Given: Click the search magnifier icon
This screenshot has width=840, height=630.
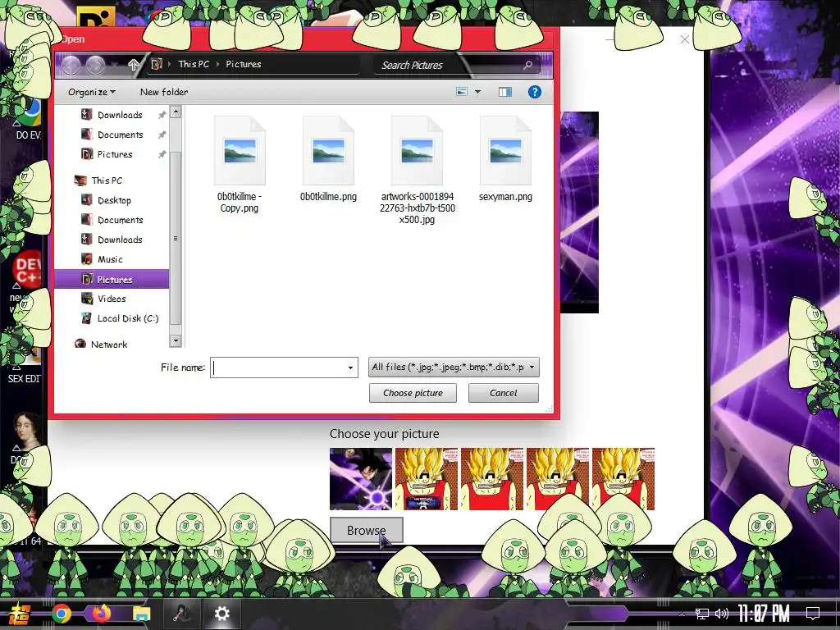Looking at the screenshot, I should pos(527,66).
